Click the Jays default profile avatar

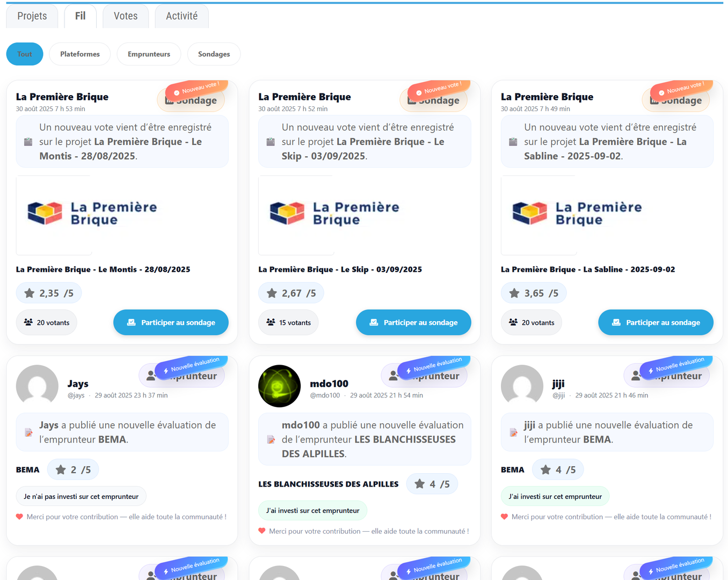pos(37,385)
